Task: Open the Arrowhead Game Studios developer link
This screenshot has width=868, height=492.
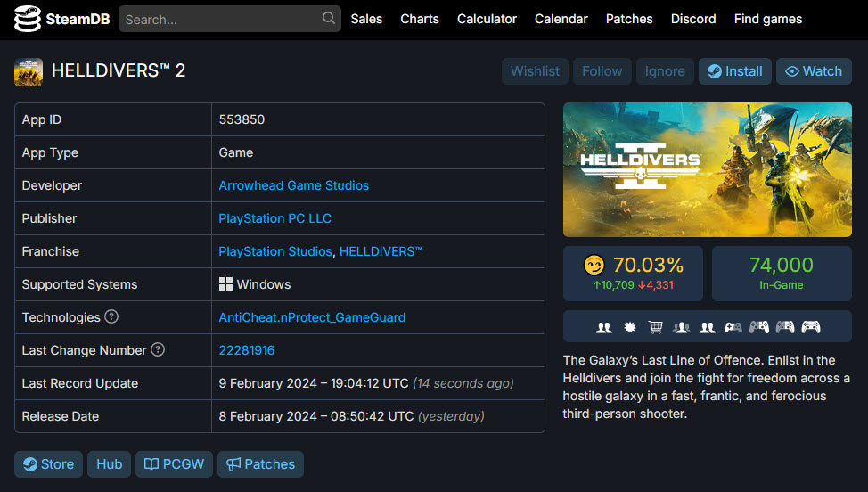Action: coord(294,185)
